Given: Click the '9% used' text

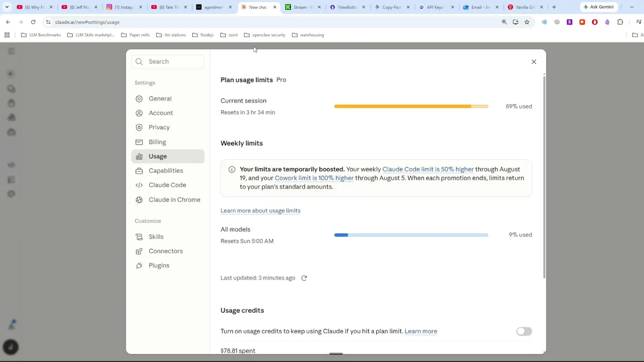Looking at the screenshot, I should (x=520, y=235).
